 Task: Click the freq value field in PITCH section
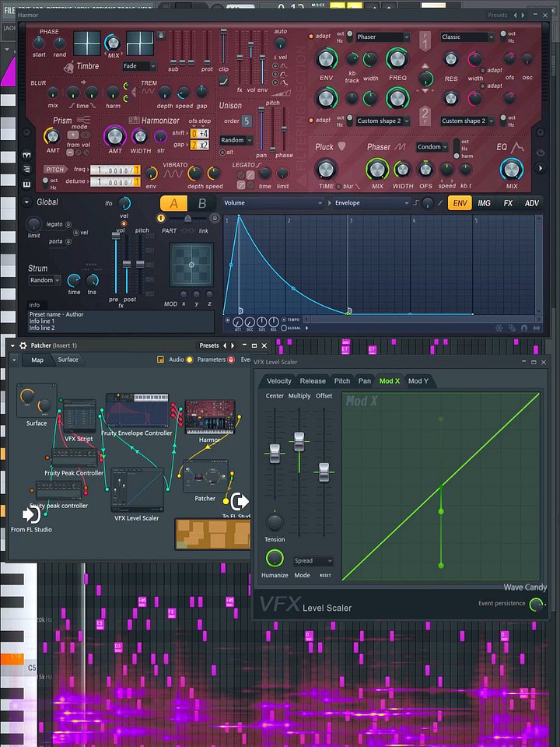[x=114, y=170]
